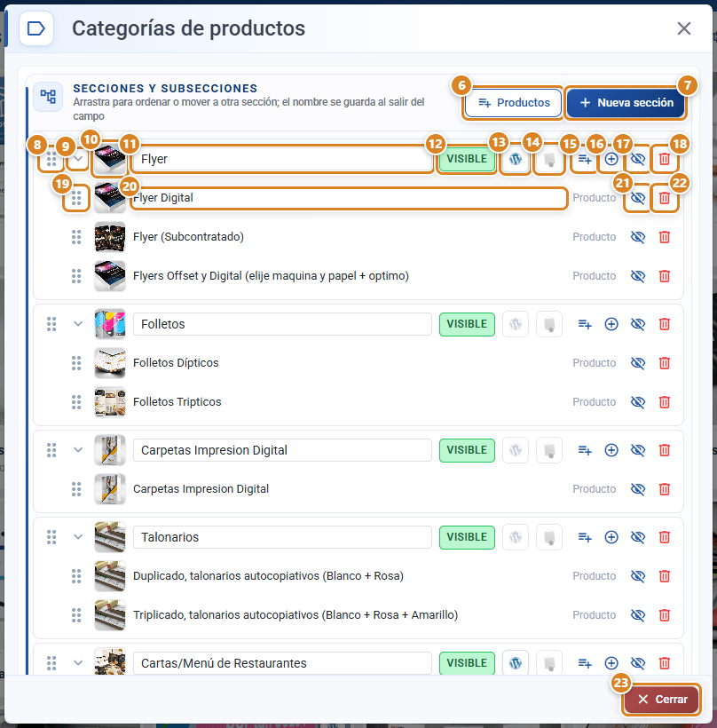This screenshot has height=728, width=717.
Task: Click the WordPress icon in Cartas/Menú de Restaurantes row
Action: click(x=516, y=663)
